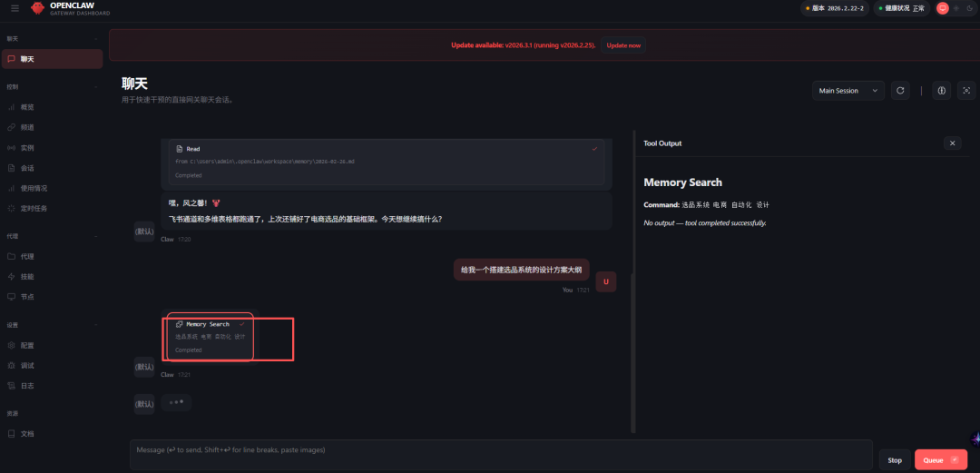The height and width of the screenshot is (473, 980).
Task: Click the 版本 2026.2.22-2 badge
Action: tap(835, 8)
